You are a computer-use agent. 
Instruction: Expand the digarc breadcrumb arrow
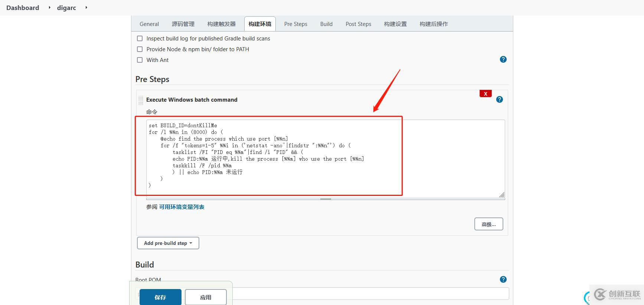86,7
